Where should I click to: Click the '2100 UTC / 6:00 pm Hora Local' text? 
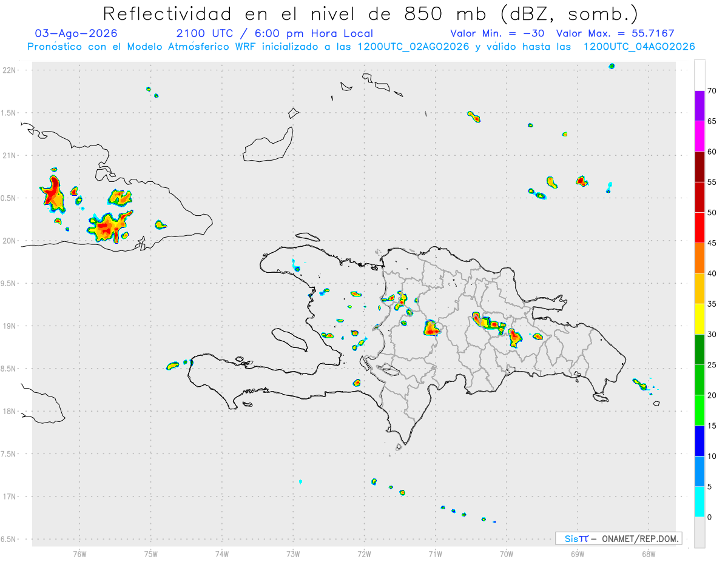275,33
